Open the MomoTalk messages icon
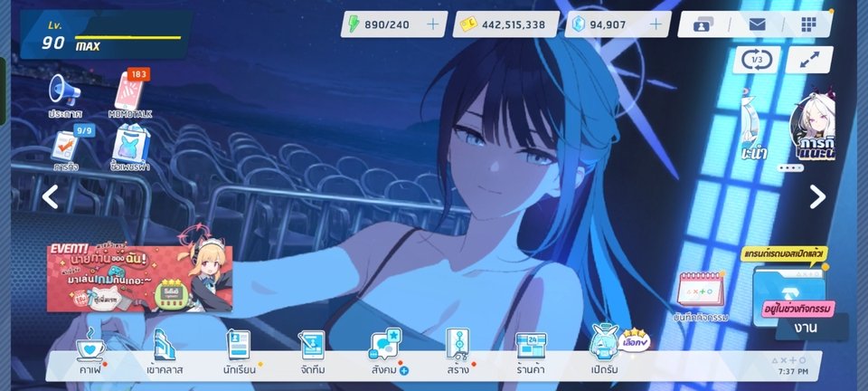This screenshot has height=391, width=868. tap(131, 93)
